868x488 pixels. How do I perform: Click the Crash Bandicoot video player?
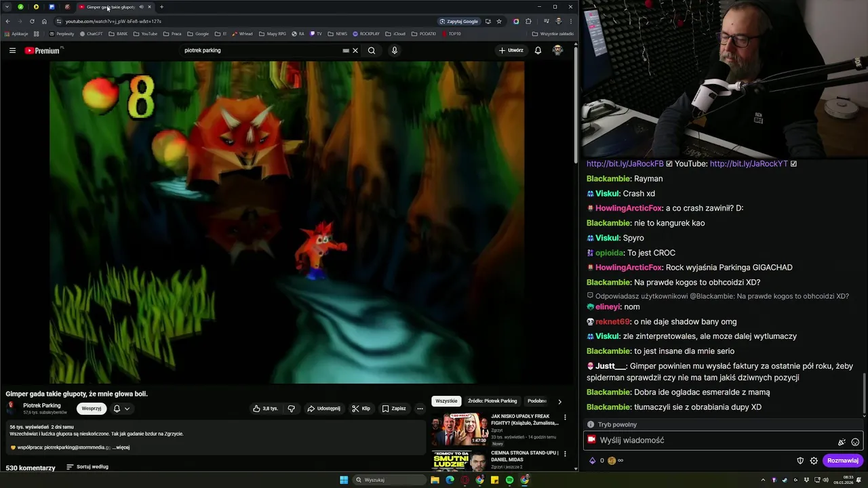(x=286, y=222)
